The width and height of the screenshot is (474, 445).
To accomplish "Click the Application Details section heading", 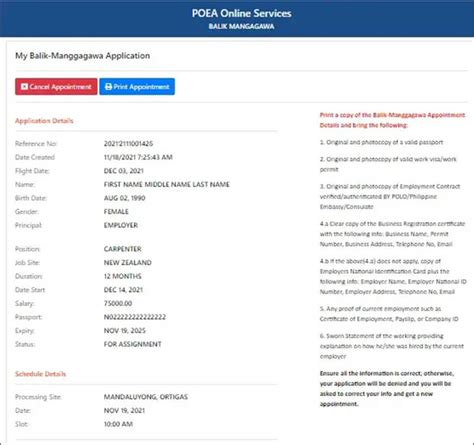I will click(x=44, y=121).
